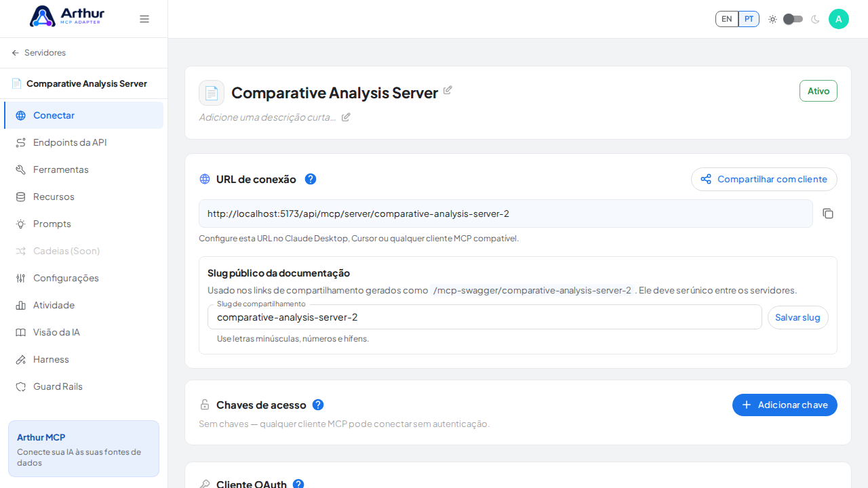Edit the short description with the pencil icon
Viewport: 868px width, 488px height.
[346, 117]
